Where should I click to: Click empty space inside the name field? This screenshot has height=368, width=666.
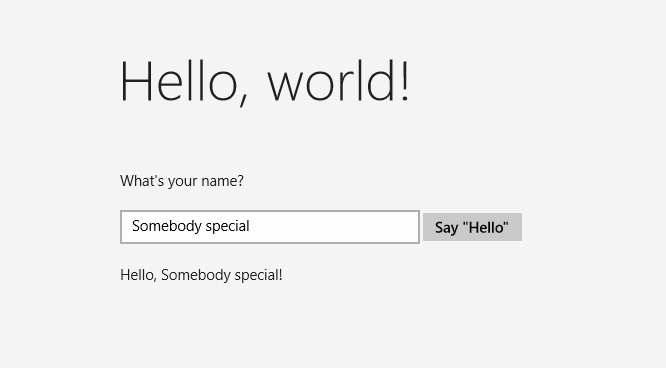(x=336, y=227)
